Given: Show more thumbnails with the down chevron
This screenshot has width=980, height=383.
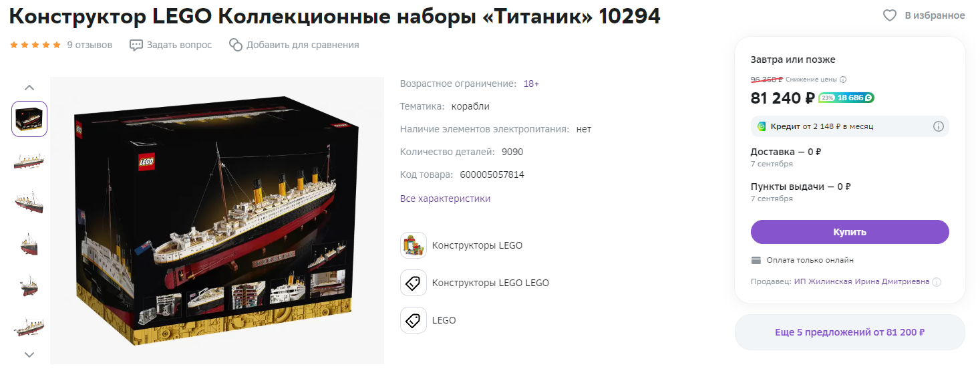Looking at the screenshot, I should (x=29, y=355).
